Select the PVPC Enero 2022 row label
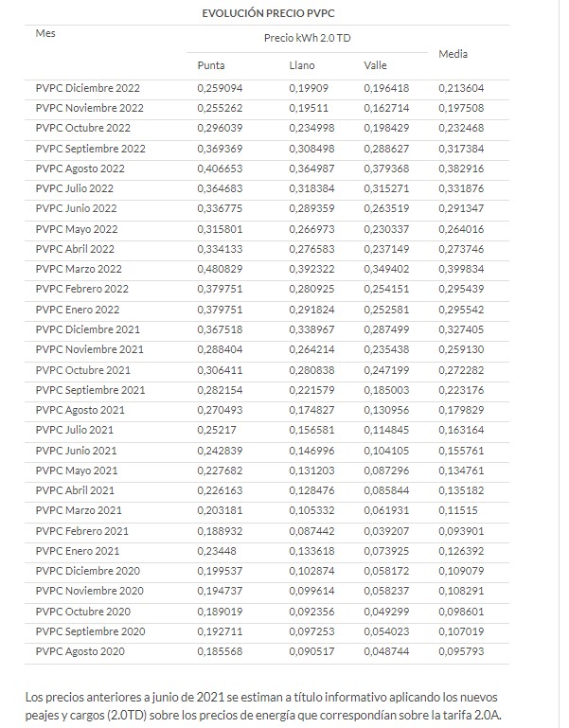 (77, 310)
